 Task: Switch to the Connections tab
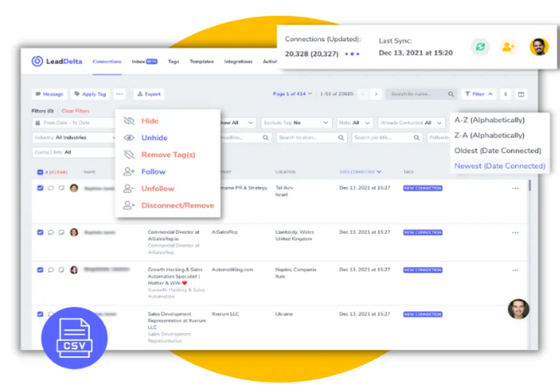pos(107,62)
